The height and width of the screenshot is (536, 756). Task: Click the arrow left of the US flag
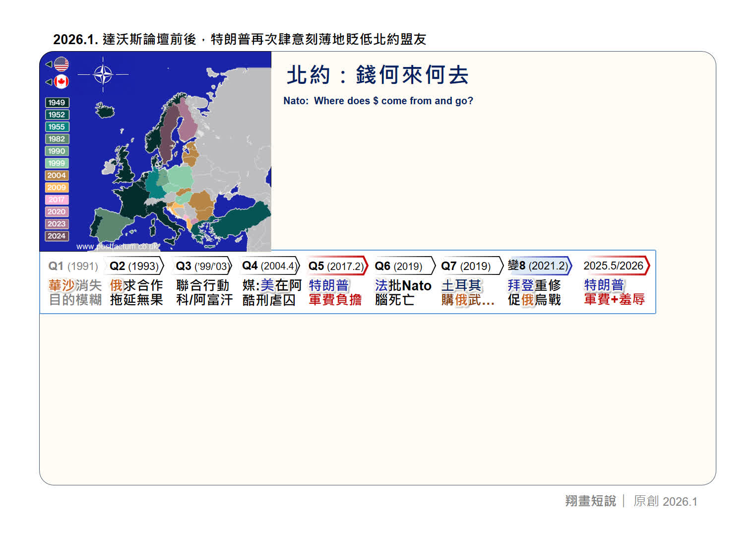coord(49,65)
